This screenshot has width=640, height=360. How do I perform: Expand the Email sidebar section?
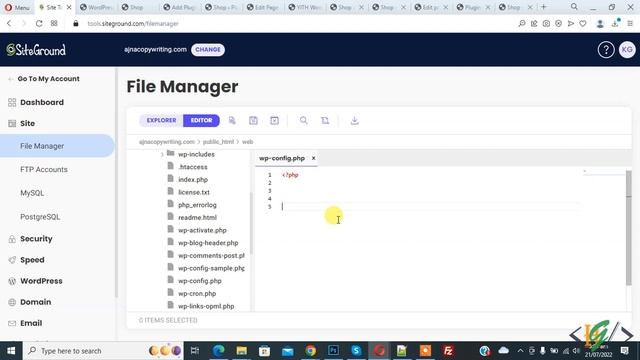pyautogui.click(x=31, y=323)
